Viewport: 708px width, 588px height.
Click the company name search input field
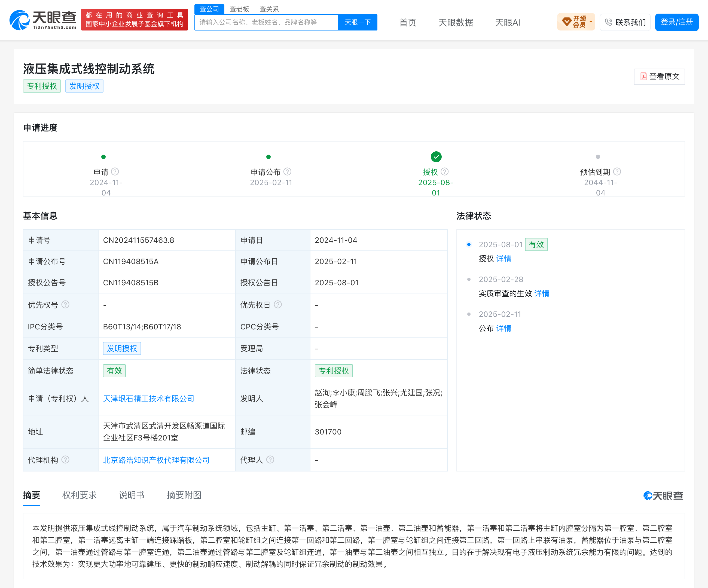[266, 22]
